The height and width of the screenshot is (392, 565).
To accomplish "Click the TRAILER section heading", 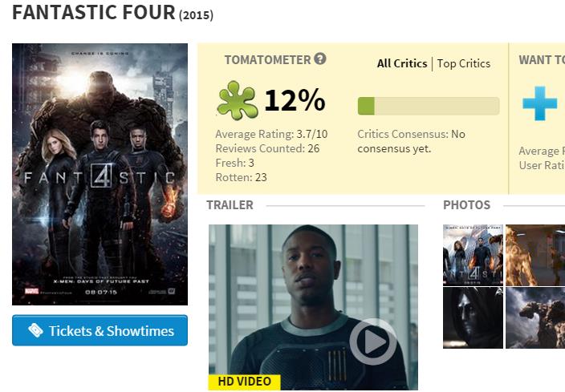I will (230, 205).
